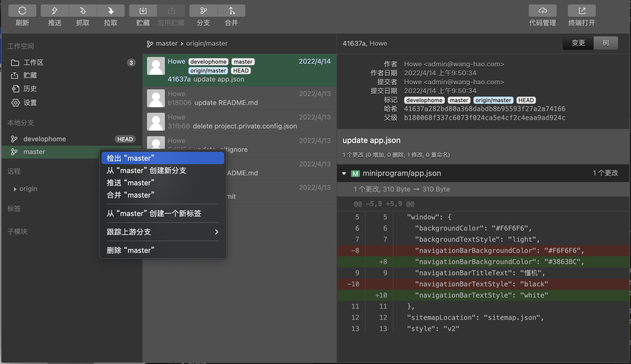Click the merge (合并) toolbar icon

click(x=231, y=11)
